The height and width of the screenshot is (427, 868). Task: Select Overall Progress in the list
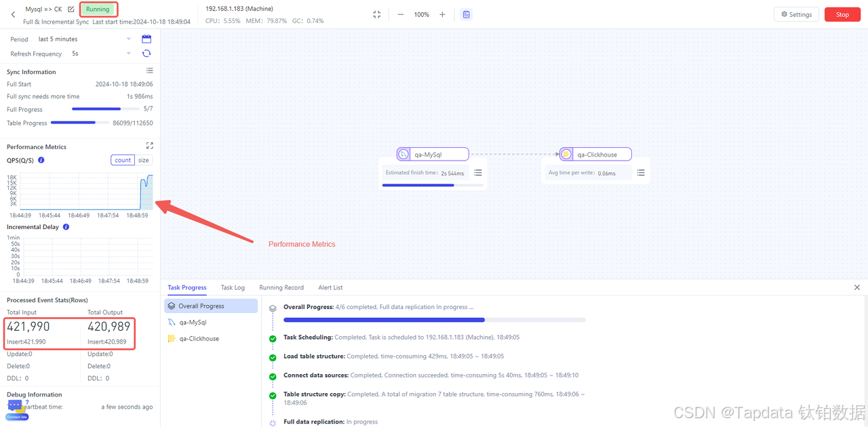coord(211,306)
